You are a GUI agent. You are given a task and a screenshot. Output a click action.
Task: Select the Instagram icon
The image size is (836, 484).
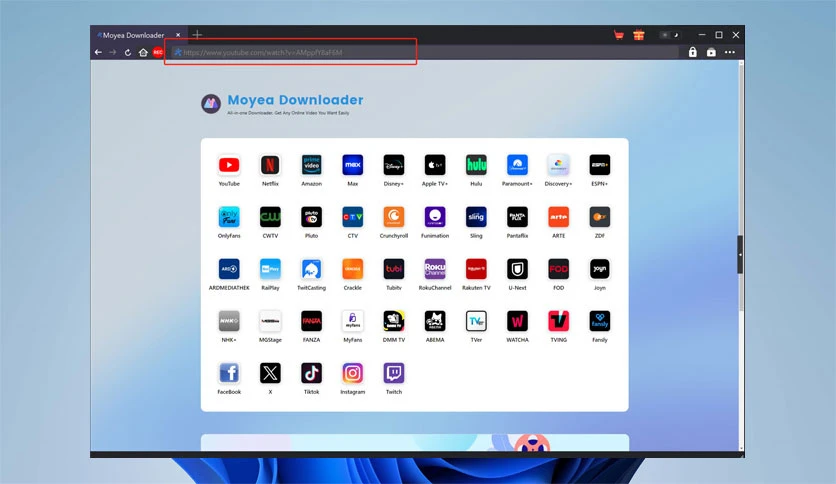[352, 373]
